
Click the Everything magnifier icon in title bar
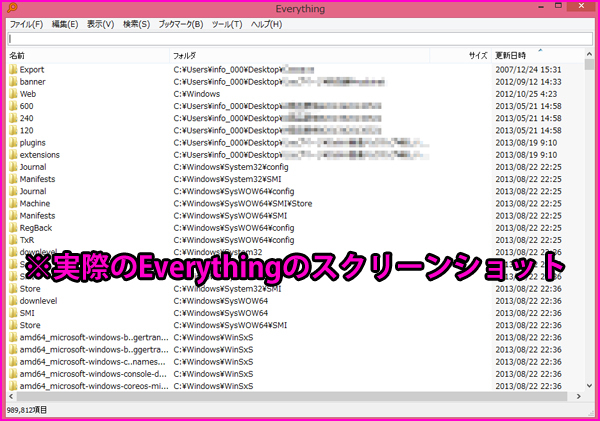tap(12, 8)
